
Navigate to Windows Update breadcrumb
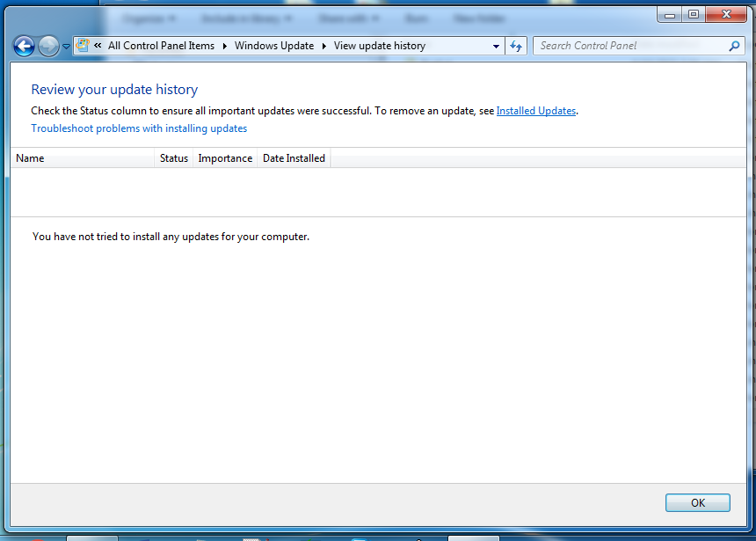coord(274,46)
